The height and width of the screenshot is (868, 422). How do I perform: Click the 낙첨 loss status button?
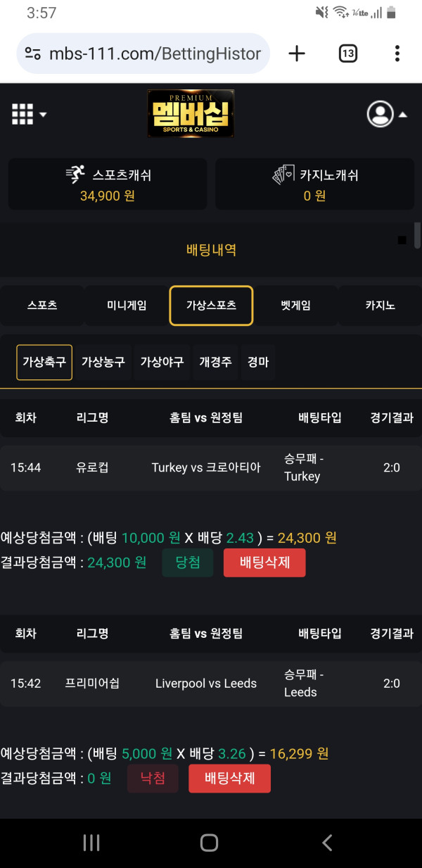153,779
